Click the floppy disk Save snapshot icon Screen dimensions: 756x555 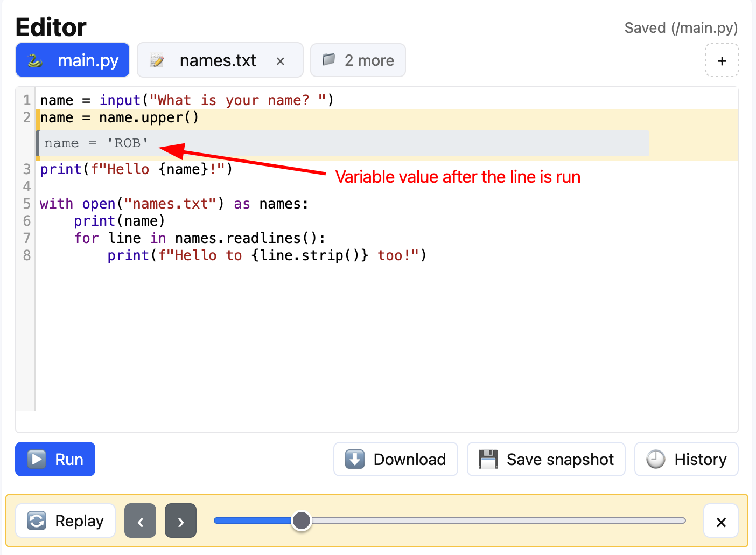click(x=488, y=459)
